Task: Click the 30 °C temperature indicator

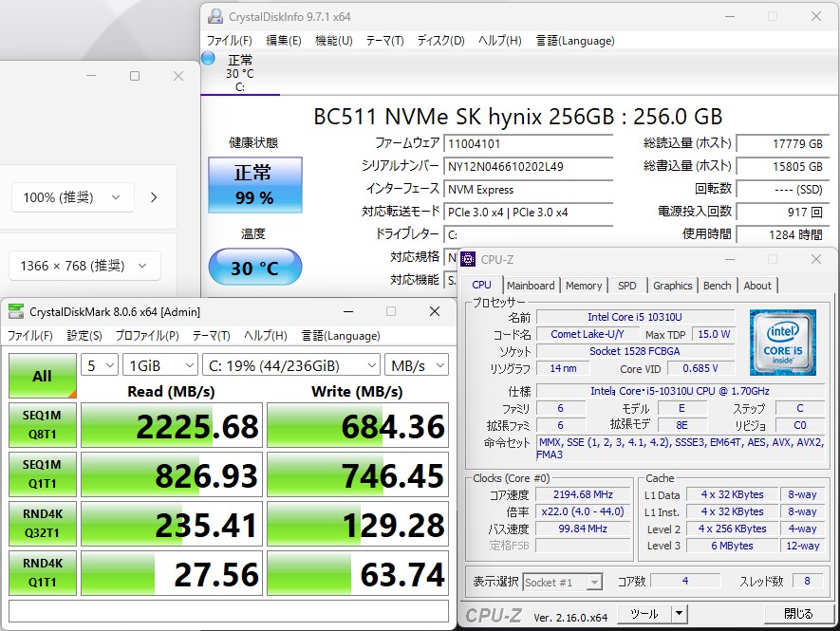Action: (254, 269)
